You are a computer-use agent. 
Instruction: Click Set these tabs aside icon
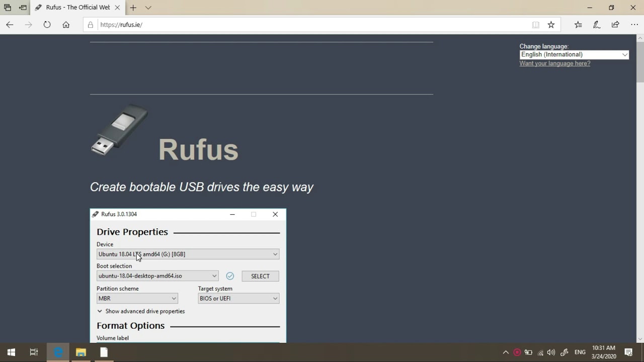coord(23,8)
